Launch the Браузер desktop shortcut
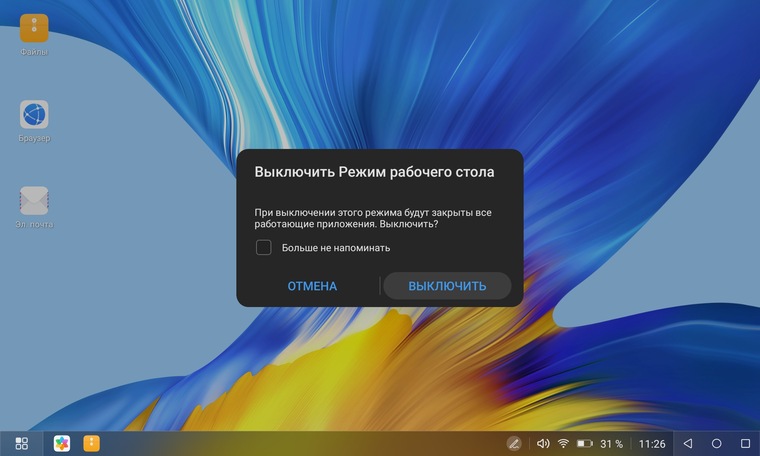Screen dimensions: 760x456 (x=34, y=115)
